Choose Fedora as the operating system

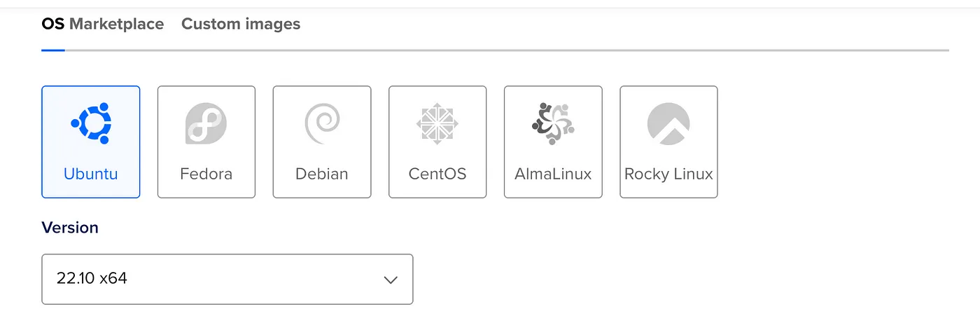tap(206, 174)
